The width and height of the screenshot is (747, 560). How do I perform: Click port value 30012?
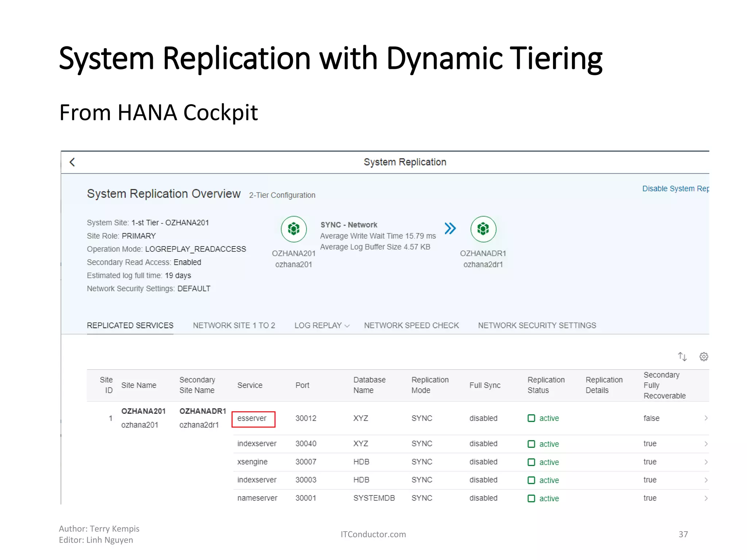tap(306, 418)
